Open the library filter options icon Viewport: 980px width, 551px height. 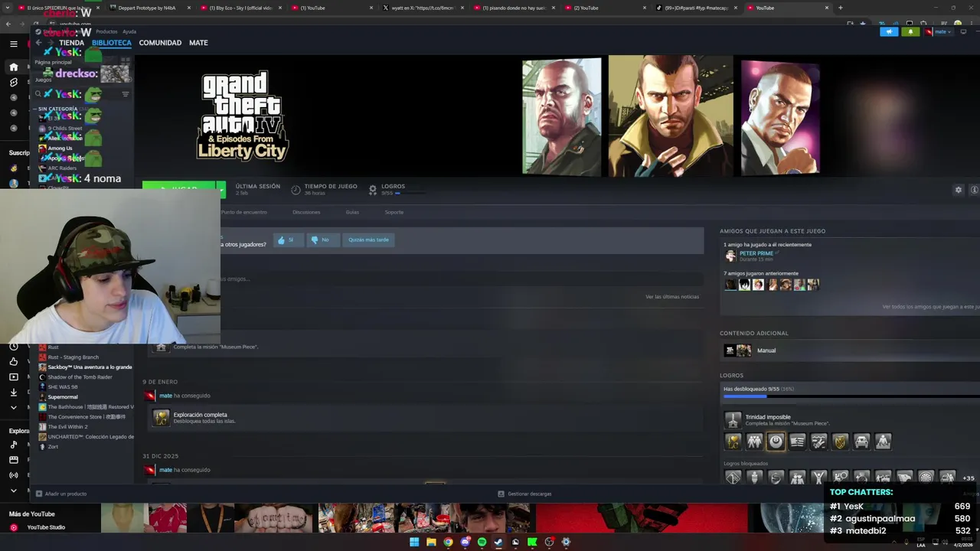(126, 94)
